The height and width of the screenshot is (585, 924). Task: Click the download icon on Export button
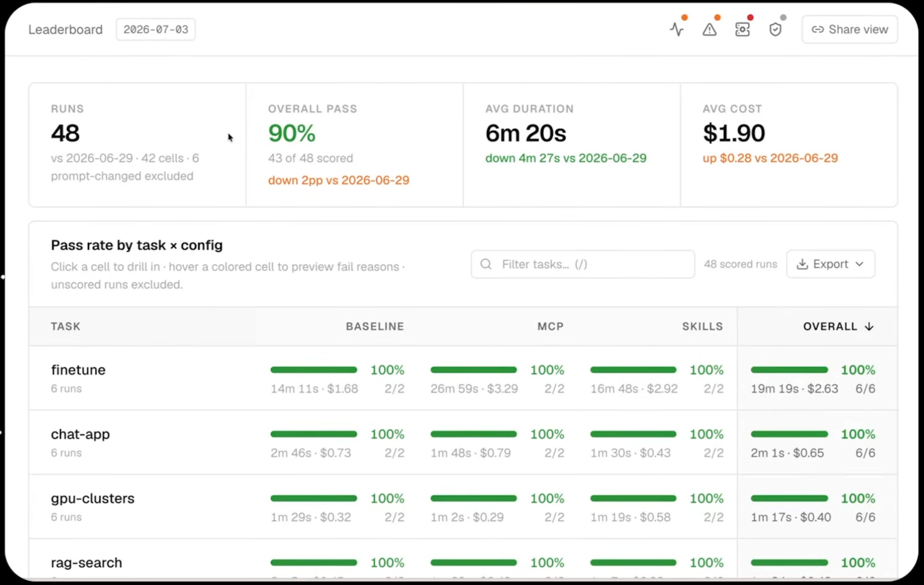pyautogui.click(x=802, y=264)
